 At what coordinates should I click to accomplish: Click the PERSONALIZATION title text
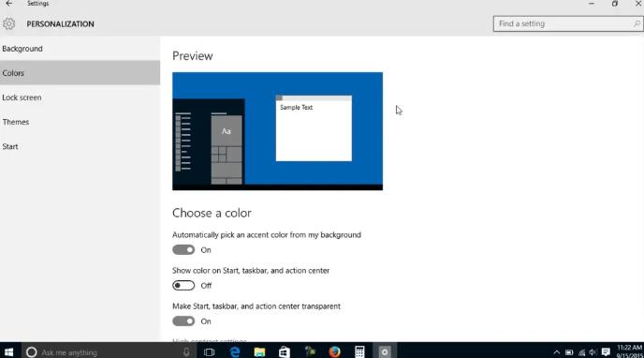(60, 23)
